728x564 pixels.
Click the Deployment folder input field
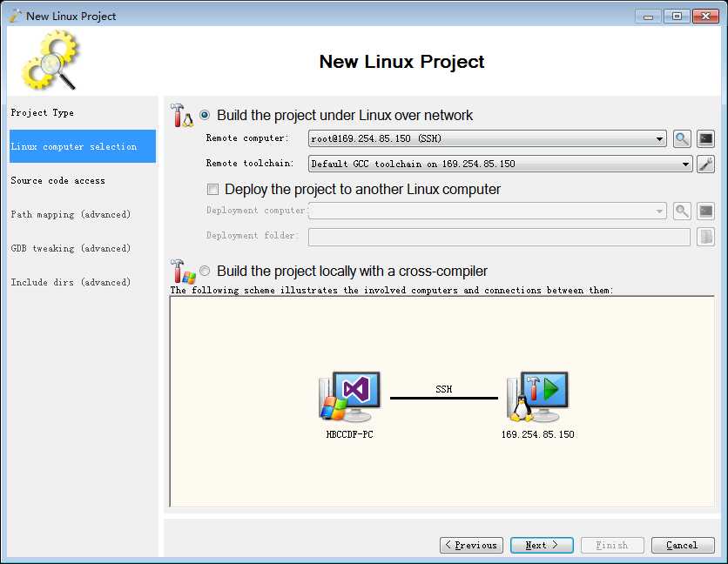[499, 237]
